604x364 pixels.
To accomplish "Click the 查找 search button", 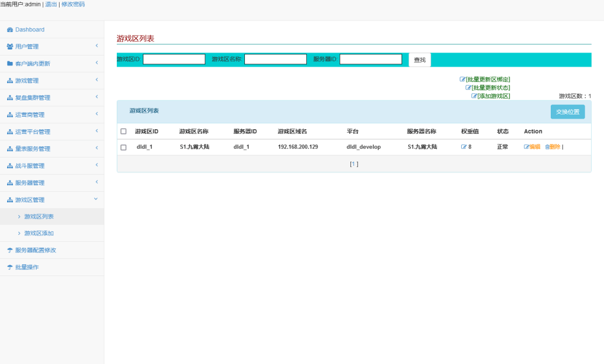I will tap(419, 60).
